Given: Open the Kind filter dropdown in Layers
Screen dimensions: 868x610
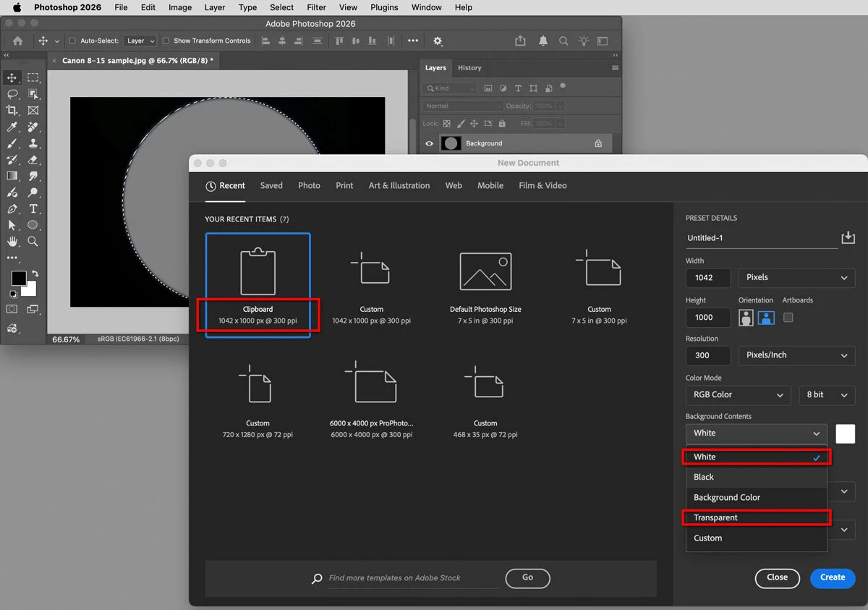Looking at the screenshot, I should (451, 88).
